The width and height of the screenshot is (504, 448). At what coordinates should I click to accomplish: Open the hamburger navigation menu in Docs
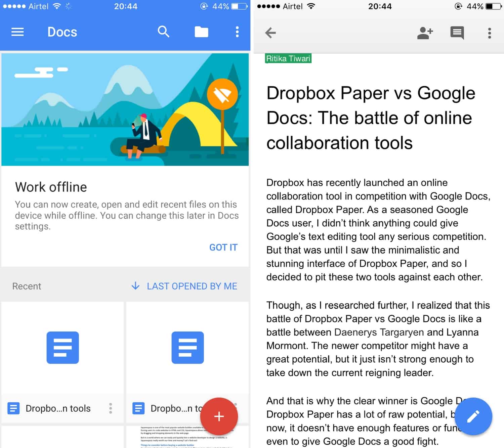coord(17,32)
